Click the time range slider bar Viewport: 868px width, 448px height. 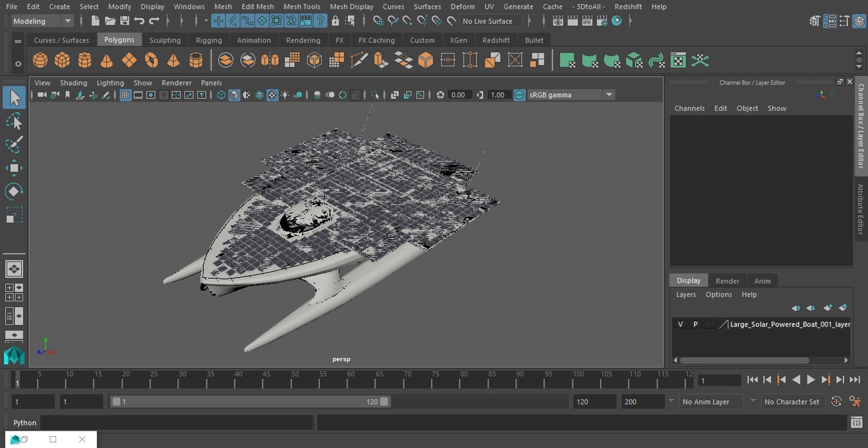pyautogui.click(x=250, y=401)
